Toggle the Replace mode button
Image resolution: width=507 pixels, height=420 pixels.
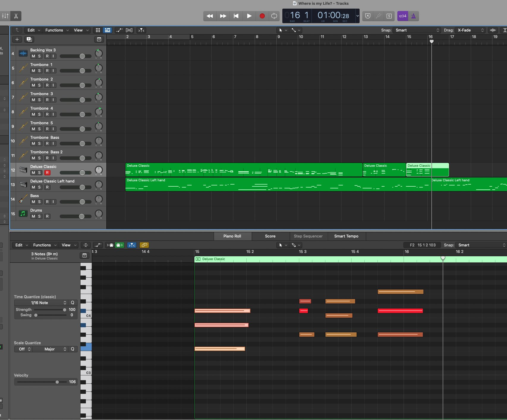[368, 16]
